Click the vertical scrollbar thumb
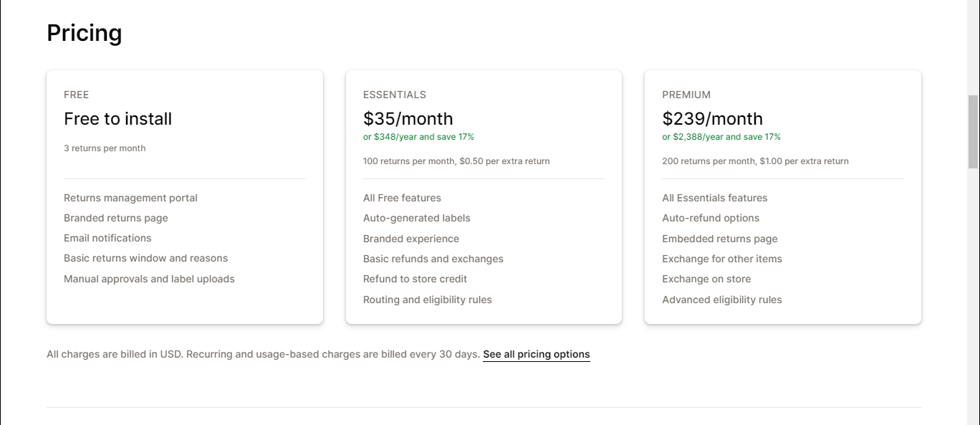 (973, 131)
